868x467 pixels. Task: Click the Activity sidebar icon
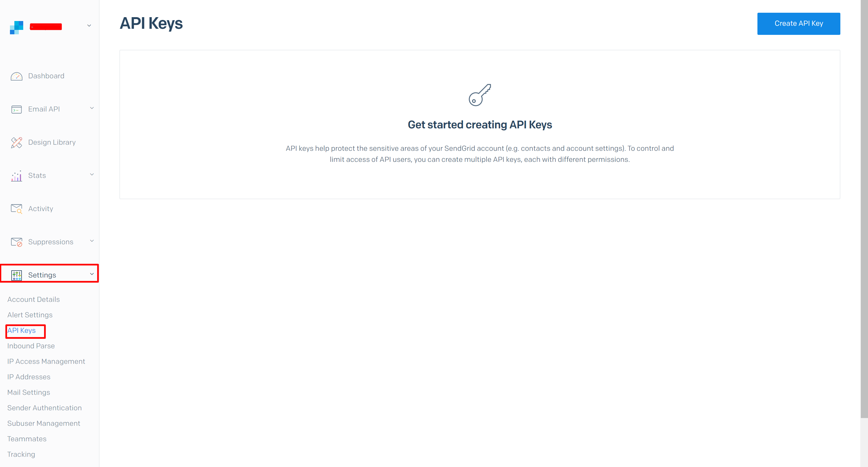pos(17,208)
